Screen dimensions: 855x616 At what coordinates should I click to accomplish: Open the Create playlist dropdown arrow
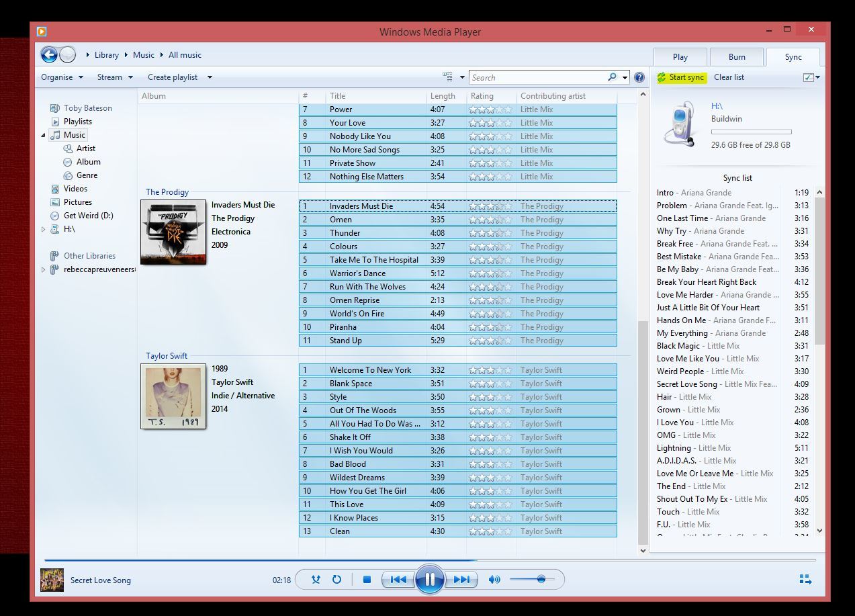[210, 77]
